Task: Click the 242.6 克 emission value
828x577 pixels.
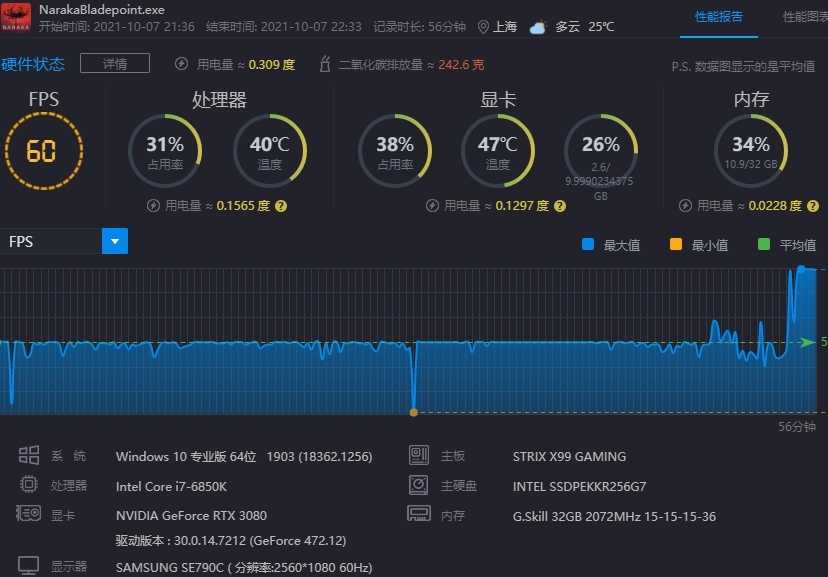Action: pyautogui.click(x=461, y=64)
